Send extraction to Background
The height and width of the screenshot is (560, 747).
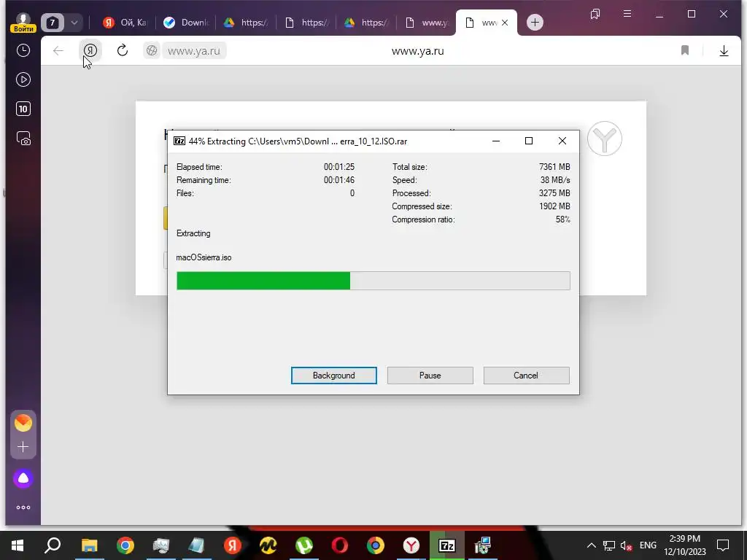[x=333, y=376]
